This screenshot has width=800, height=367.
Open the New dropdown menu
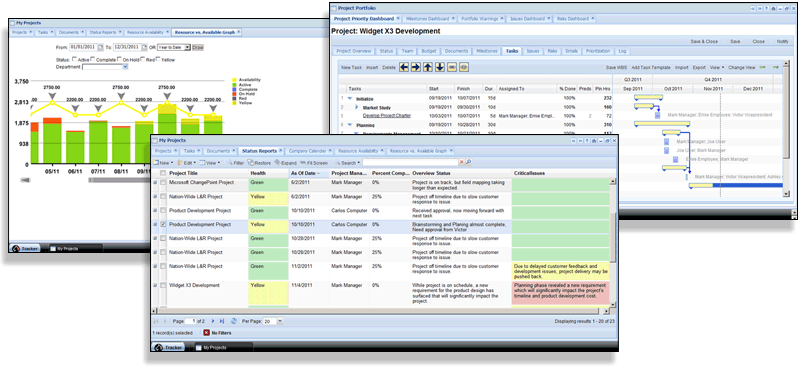[x=162, y=163]
